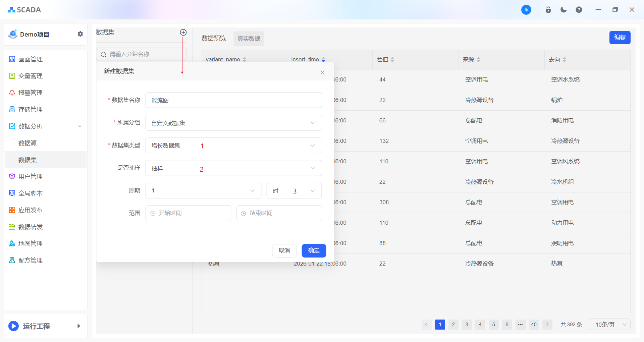Select 数据源 in the sidebar
The width and height of the screenshot is (644, 342).
tap(28, 143)
